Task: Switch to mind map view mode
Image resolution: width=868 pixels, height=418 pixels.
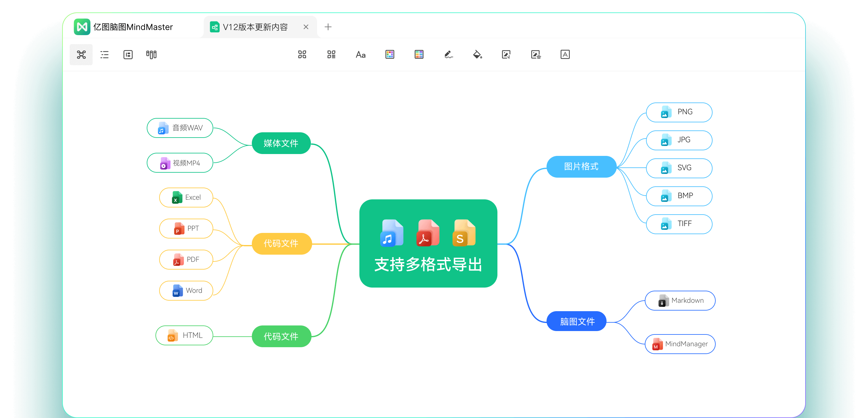Action: tap(81, 55)
